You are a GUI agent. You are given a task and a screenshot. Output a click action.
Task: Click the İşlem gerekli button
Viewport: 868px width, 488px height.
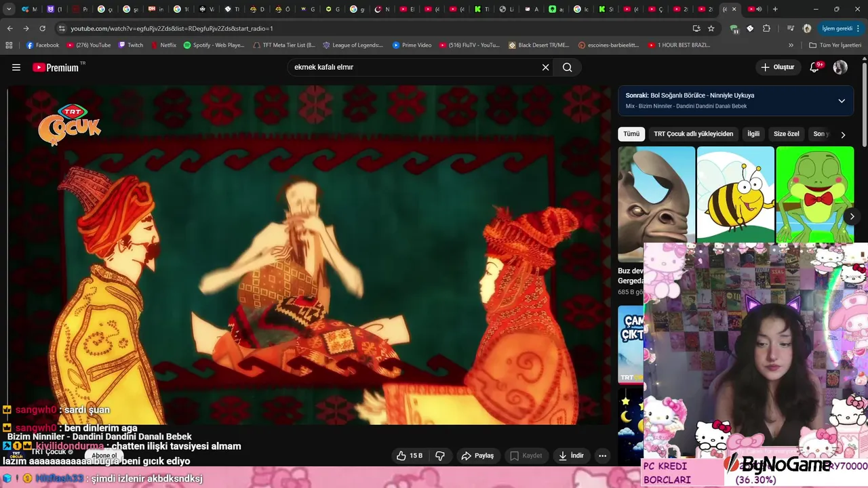click(x=837, y=28)
